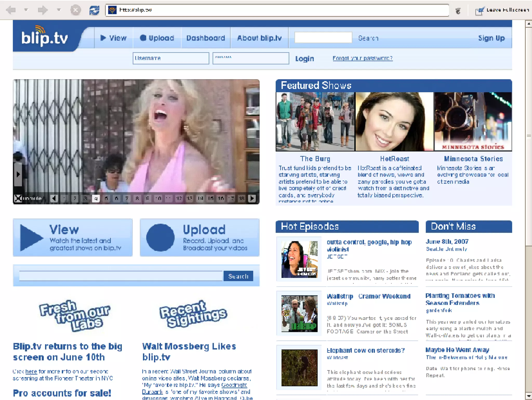Select video number 8 in player strip
Screen dimensions: 532x400
coord(137,198)
